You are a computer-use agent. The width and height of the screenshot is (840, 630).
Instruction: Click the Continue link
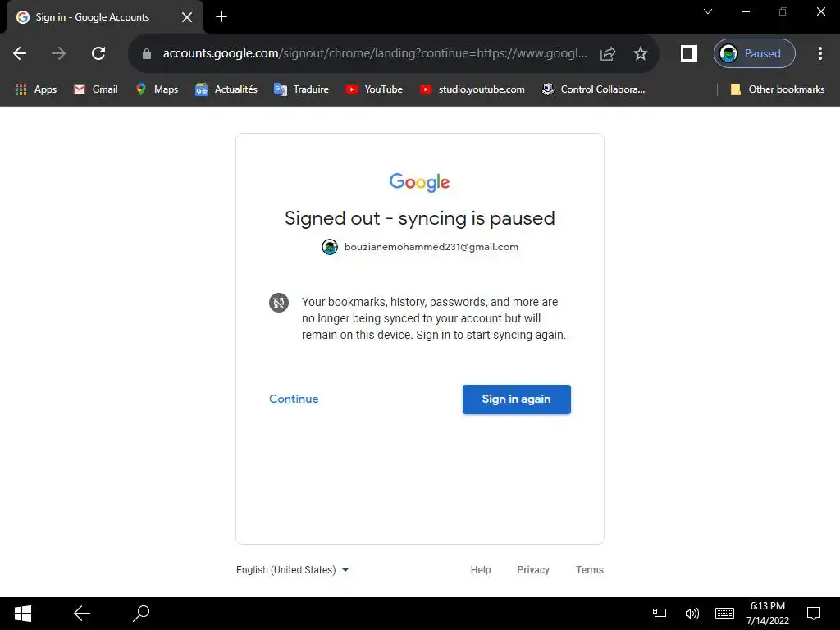(294, 399)
